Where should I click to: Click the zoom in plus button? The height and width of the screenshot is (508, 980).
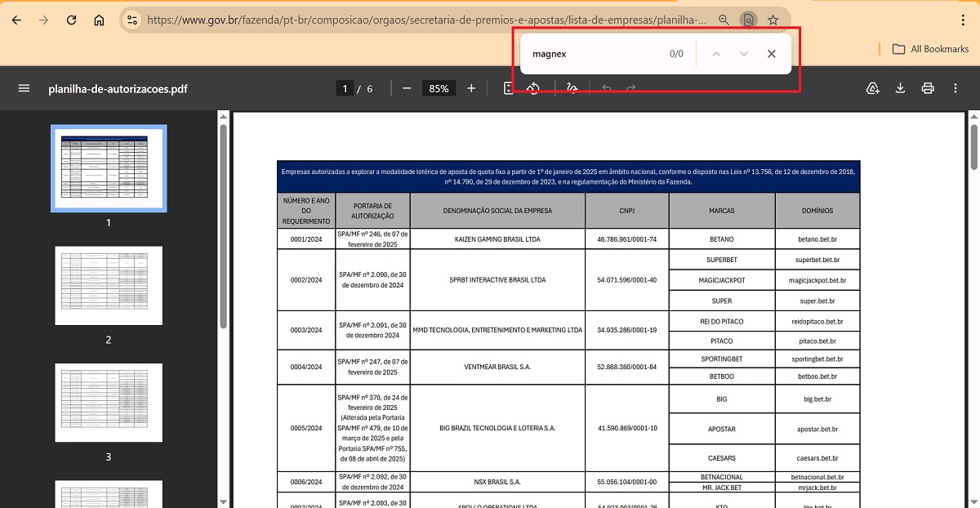pyautogui.click(x=471, y=88)
